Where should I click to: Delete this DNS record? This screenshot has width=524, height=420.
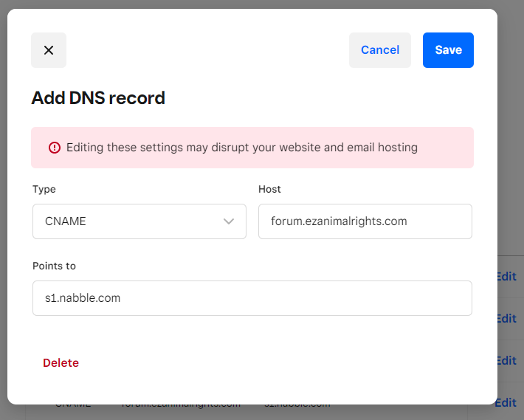point(61,363)
